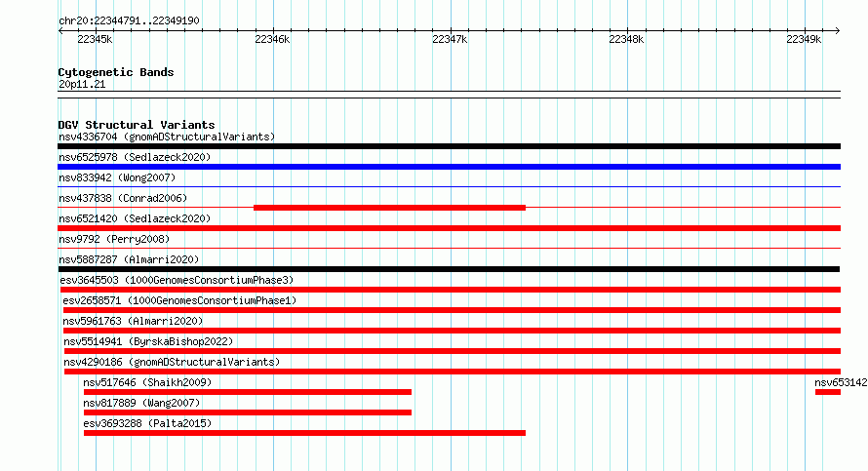Image resolution: width=868 pixels, height=471 pixels.
Task: Select the black nsv5887287 variant bar
Action: (x=449, y=269)
